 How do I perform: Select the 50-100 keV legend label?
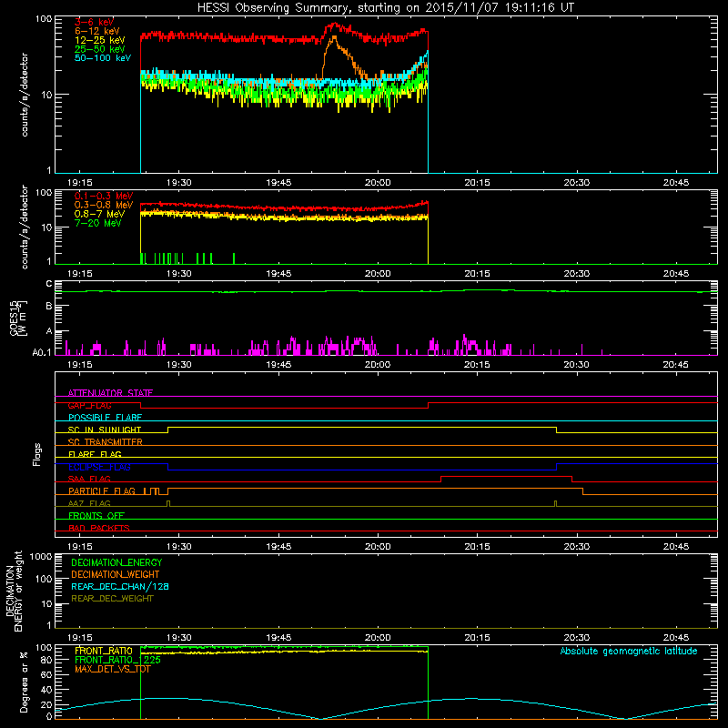(x=103, y=58)
